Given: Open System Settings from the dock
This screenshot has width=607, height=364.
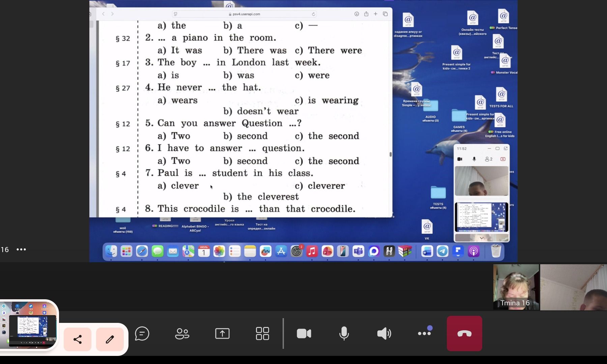Looking at the screenshot, I should point(296,251).
